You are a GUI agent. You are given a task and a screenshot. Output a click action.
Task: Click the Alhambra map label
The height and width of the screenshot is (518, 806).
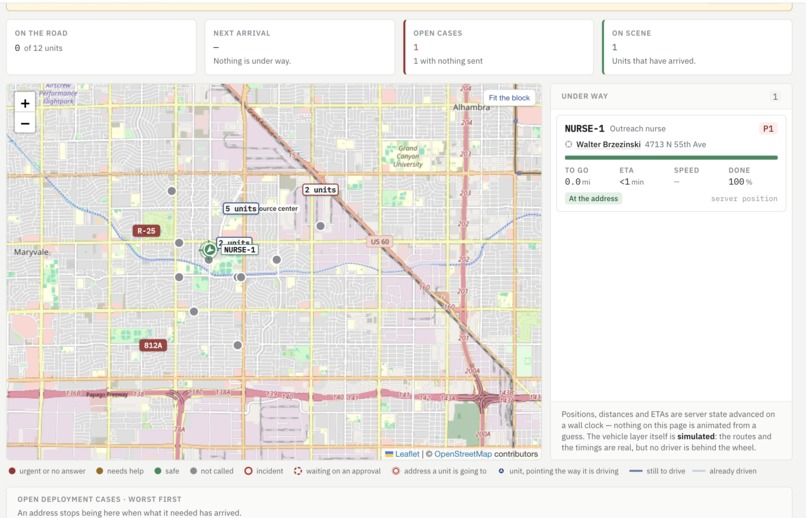pos(471,107)
